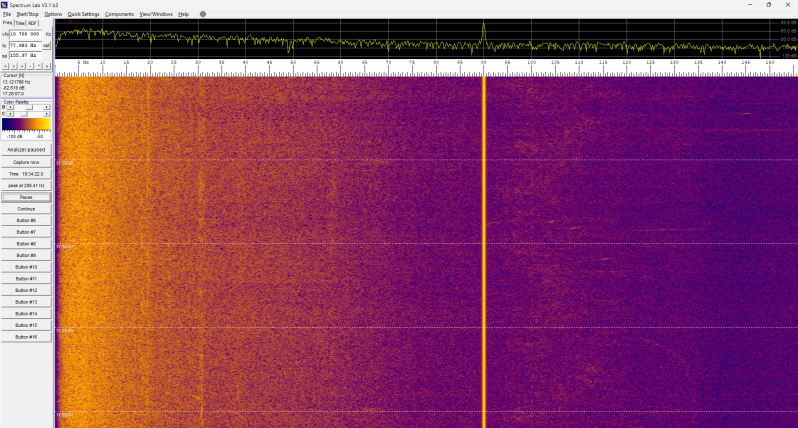Click Button #7
This screenshot has width=798, height=428.
[x=26, y=232]
